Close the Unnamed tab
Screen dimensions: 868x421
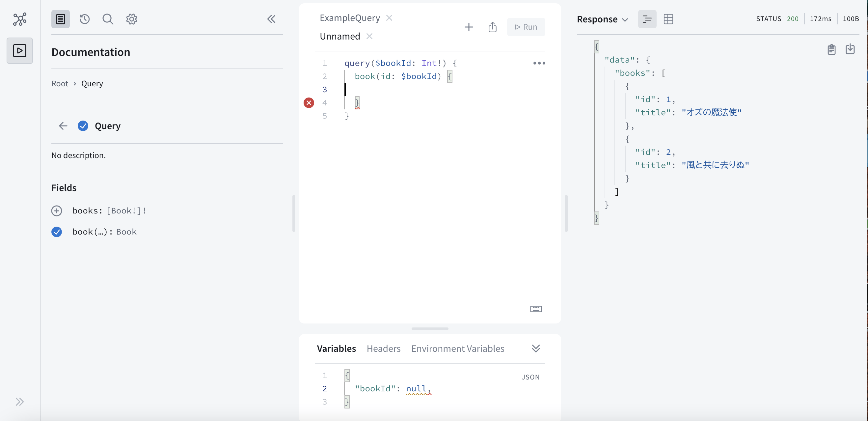click(x=369, y=36)
